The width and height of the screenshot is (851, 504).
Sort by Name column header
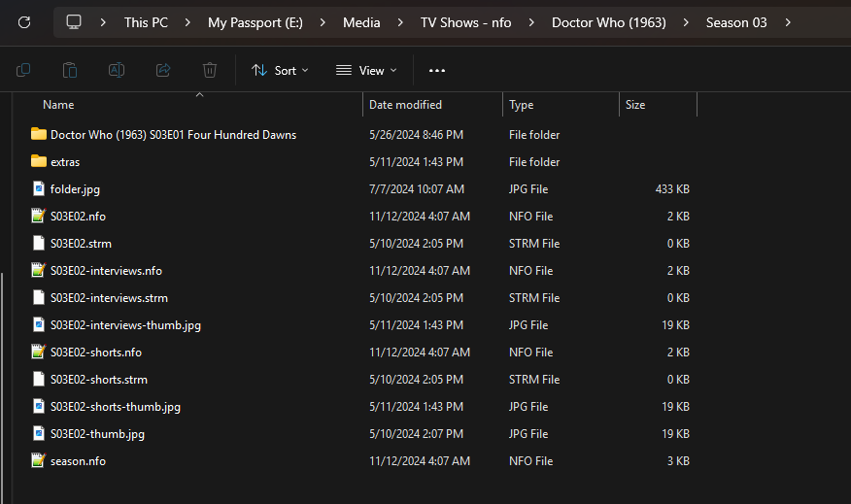[58, 105]
